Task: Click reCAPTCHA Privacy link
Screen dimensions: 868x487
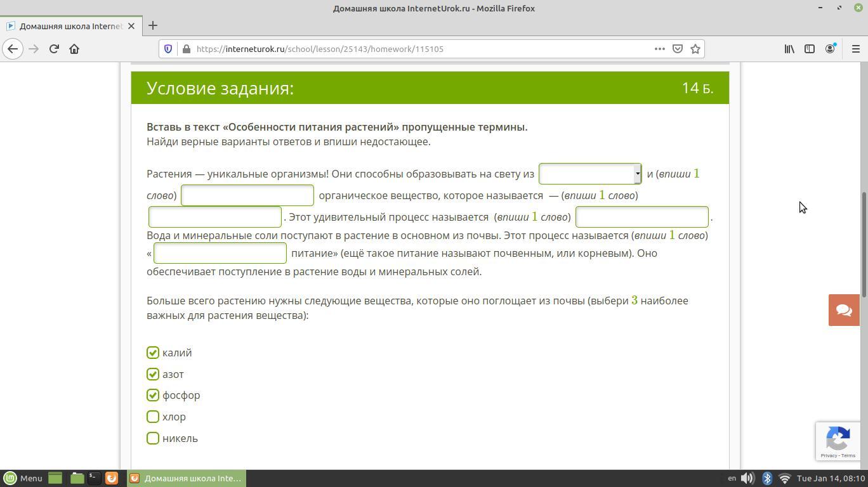Action: pyautogui.click(x=829, y=455)
